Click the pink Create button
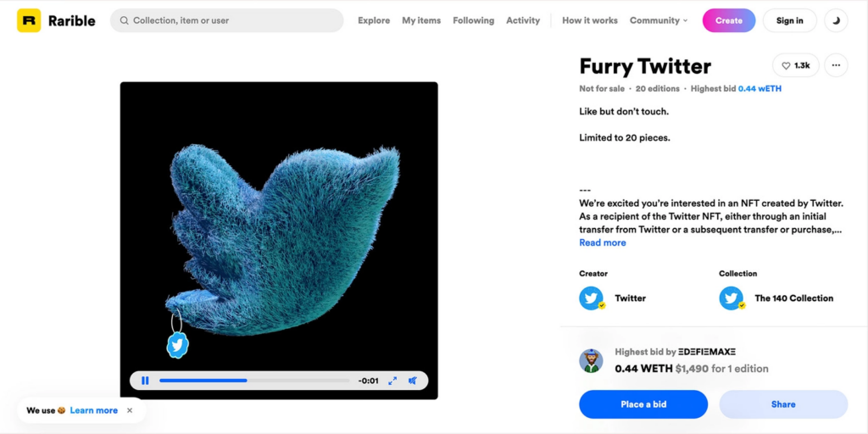 click(728, 20)
